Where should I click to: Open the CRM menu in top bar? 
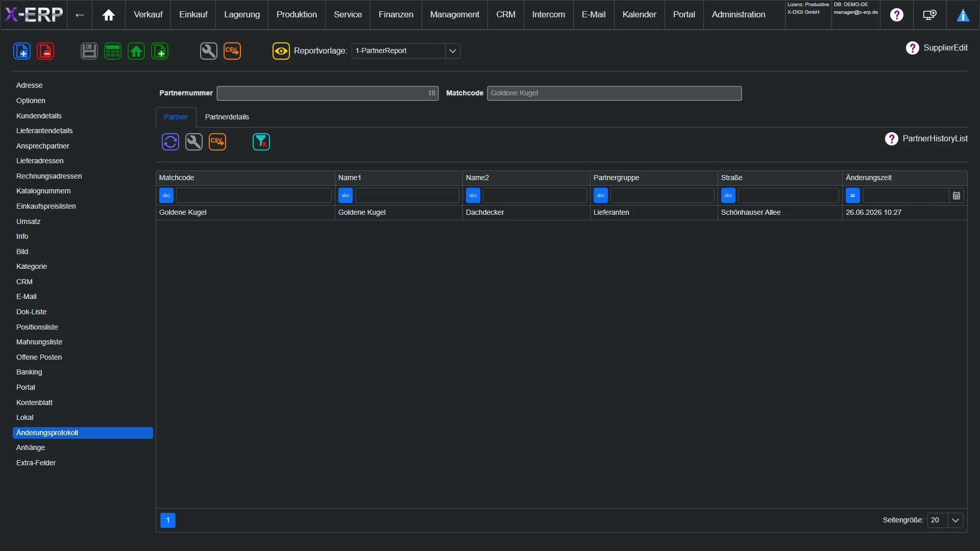click(x=506, y=15)
